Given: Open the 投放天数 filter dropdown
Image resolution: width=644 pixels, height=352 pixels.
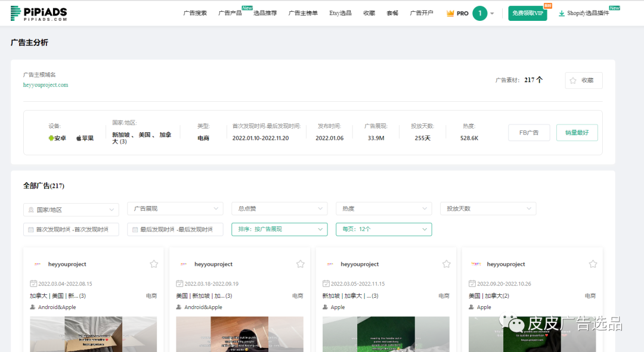Looking at the screenshot, I should (488, 208).
